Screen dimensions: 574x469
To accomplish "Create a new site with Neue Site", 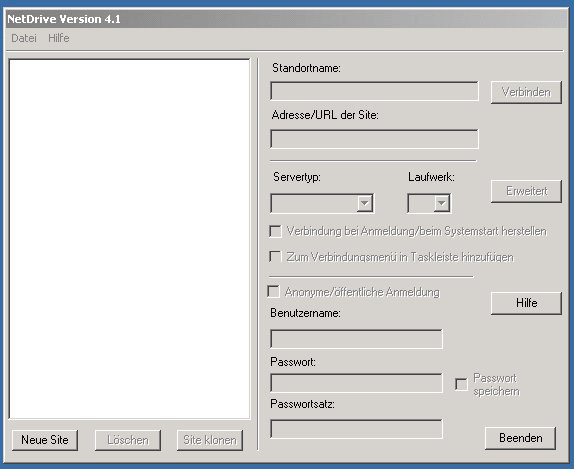I will pyautogui.click(x=45, y=440).
